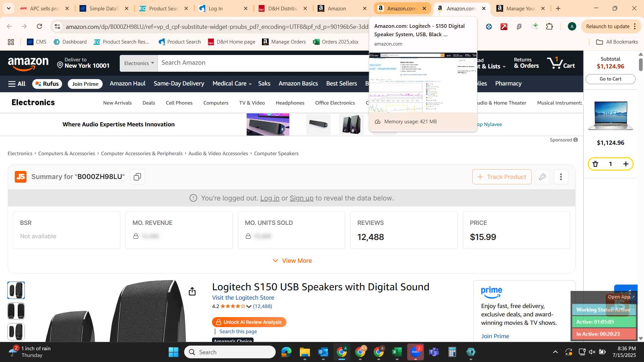
Task: Click the Track Product button
Action: pos(502,177)
